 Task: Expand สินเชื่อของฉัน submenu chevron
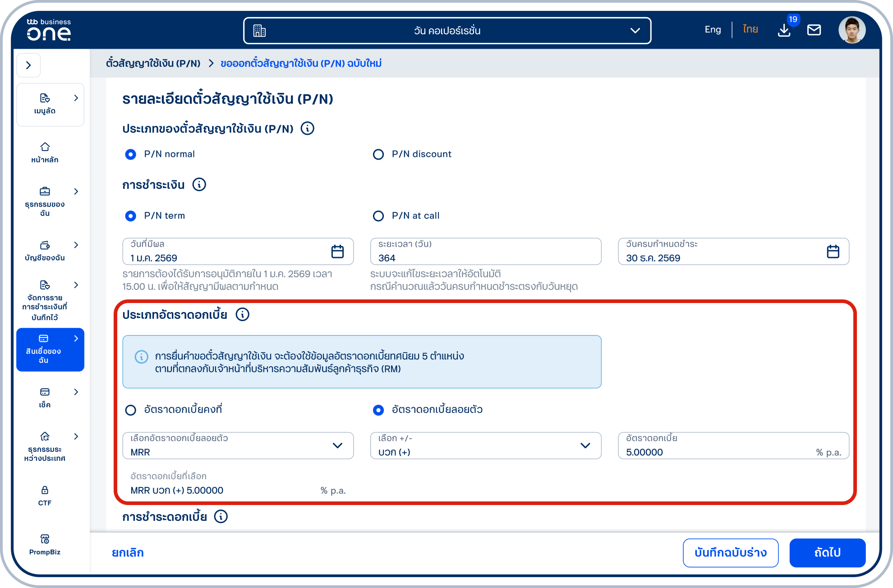click(76, 339)
